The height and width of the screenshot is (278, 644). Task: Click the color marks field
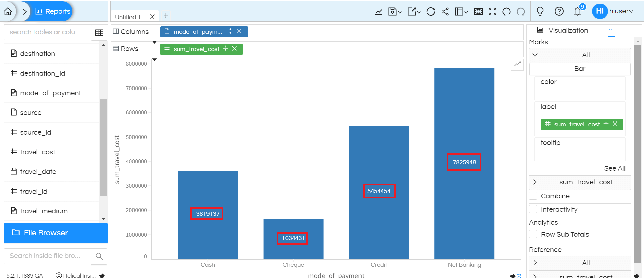coord(580,94)
